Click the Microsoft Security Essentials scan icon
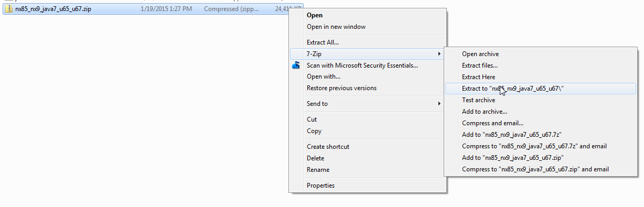Screen dimensions: 644x207 click(296, 66)
